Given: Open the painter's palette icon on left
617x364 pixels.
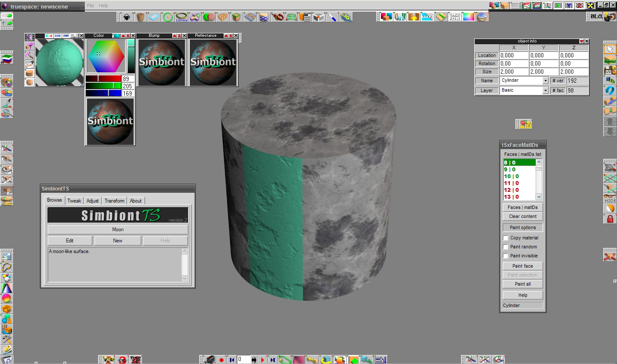Looking at the screenshot, I should click(7, 82).
